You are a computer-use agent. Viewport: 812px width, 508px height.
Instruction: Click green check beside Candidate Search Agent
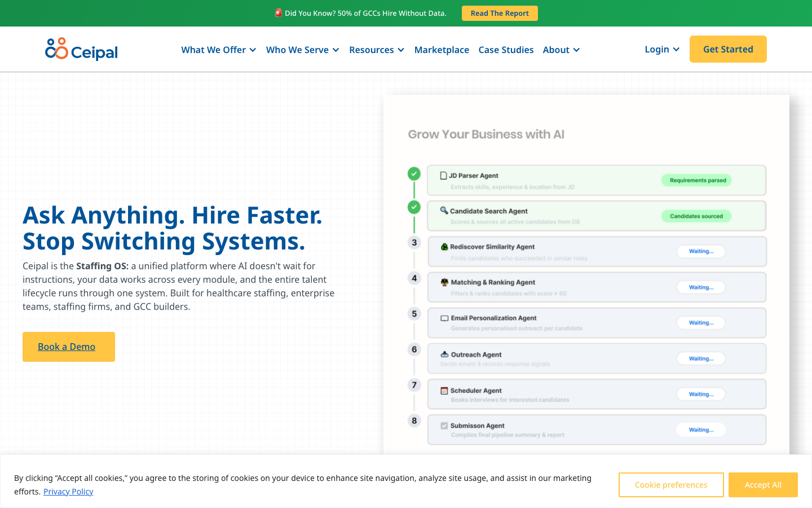(x=414, y=207)
